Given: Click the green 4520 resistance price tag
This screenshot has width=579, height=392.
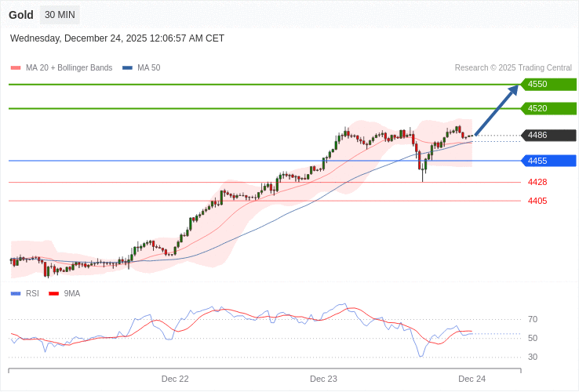Looking at the screenshot, I should [548, 108].
